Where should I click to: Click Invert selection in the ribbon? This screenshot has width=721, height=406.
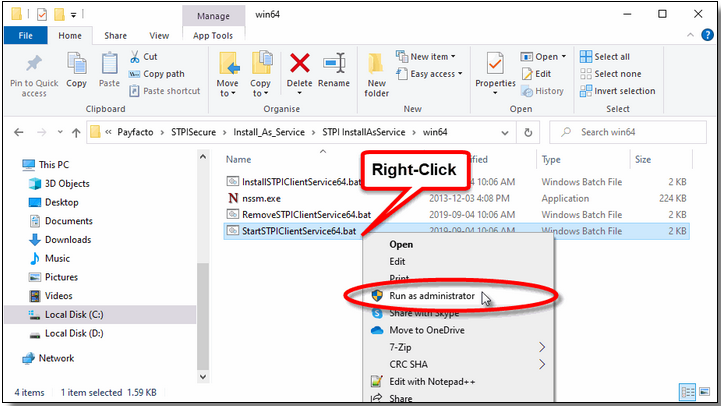pos(624,91)
